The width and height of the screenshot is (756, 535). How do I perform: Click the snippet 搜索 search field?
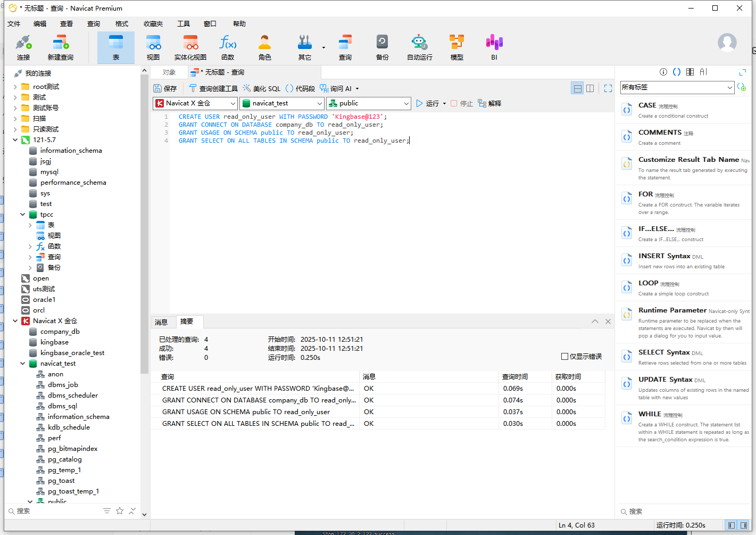(684, 512)
